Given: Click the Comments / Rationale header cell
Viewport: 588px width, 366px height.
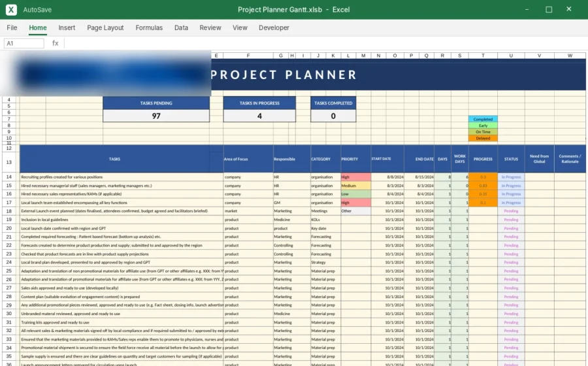Looking at the screenshot, I should [x=570, y=159].
